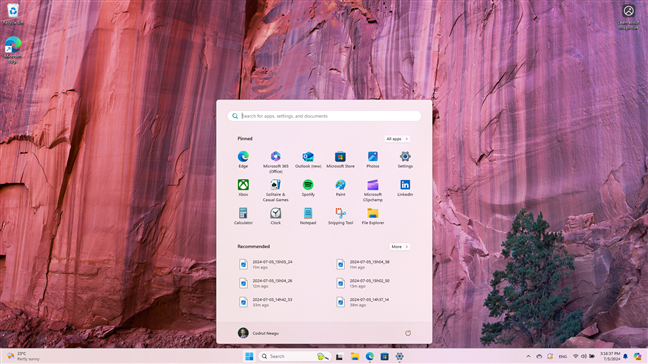
Task: Open the Calculator app
Action: 243,216
